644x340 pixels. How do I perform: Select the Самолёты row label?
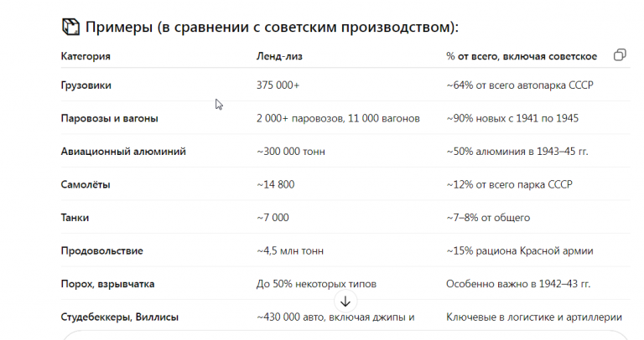tap(86, 184)
